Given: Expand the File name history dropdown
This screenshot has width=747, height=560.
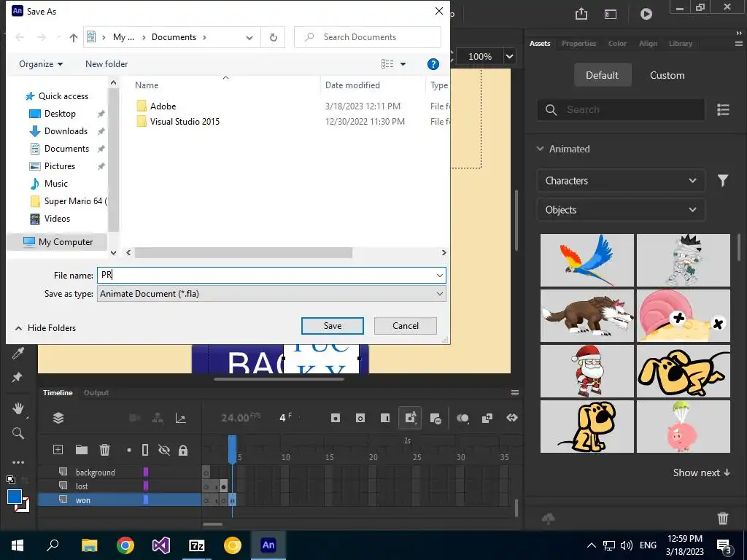Looking at the screenshot, I should pyautogui.click(x=439, y=275).
